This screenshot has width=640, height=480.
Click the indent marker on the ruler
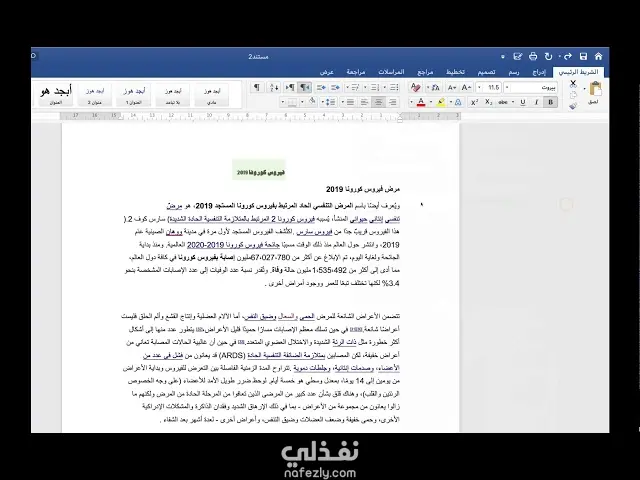[400, 118]
